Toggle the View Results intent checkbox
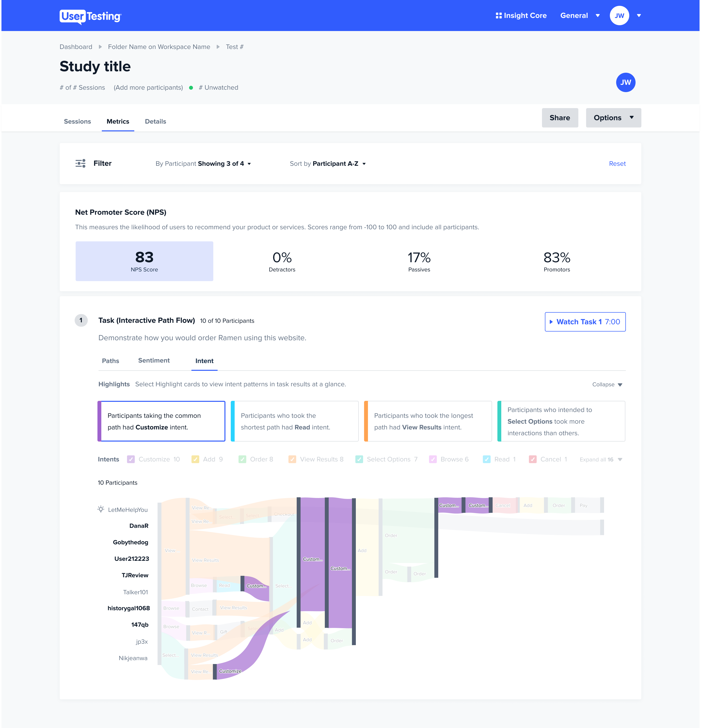The height and width of the screenshot is (728, 701). [292, 459]
